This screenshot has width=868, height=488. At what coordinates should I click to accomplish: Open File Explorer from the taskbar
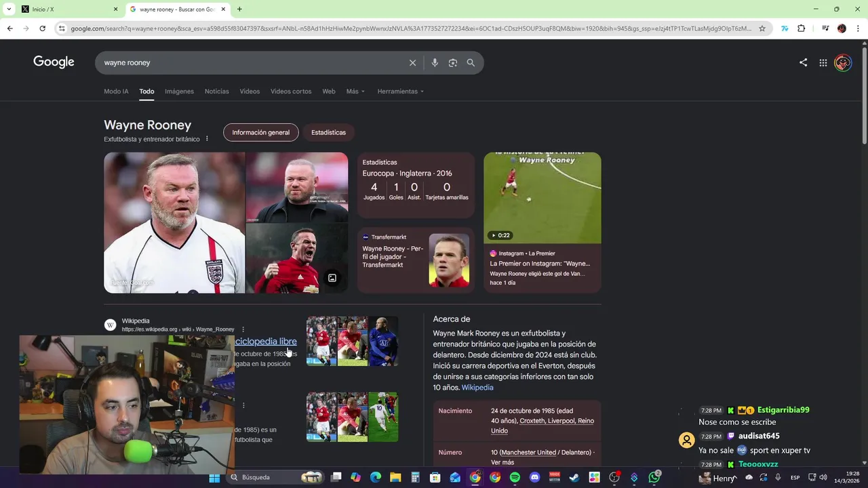pos(395,478)
